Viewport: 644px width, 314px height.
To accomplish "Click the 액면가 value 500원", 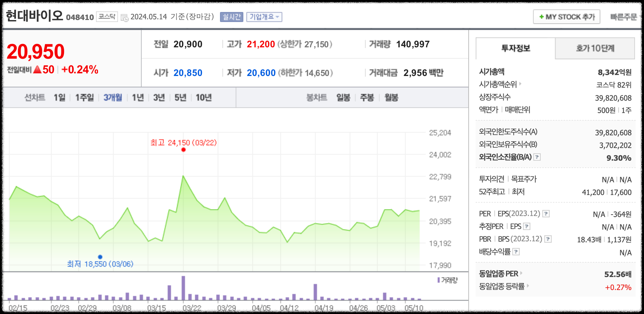I will pyautogui.click(x=606, y=110).
